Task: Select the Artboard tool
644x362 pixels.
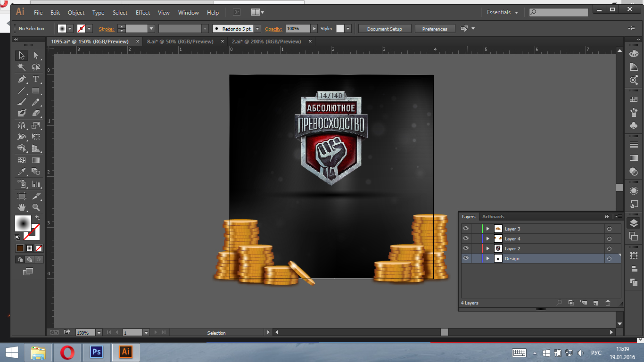Action: point(22,196)
